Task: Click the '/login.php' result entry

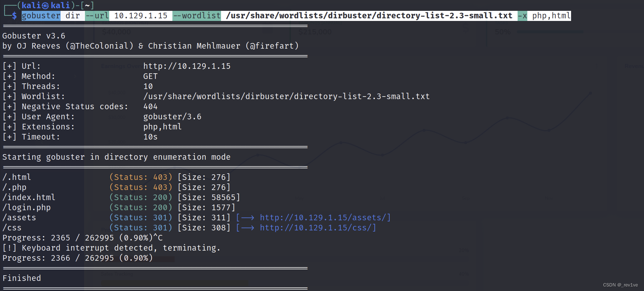Action: pos(27,208)
